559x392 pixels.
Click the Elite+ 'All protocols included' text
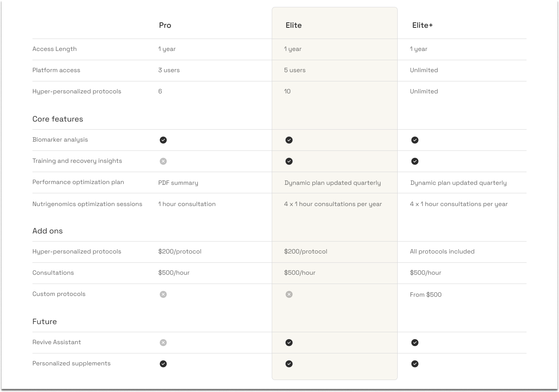(x=442, y=252)
